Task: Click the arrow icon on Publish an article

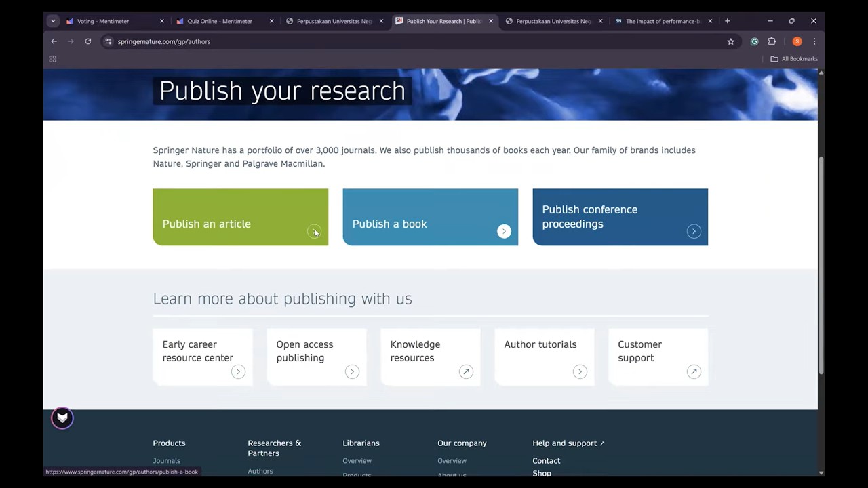Action: pyautogui.click(x=314, y=231)
